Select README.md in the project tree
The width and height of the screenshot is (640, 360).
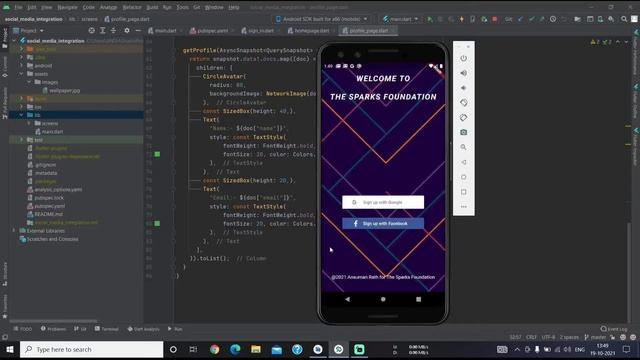45,214
